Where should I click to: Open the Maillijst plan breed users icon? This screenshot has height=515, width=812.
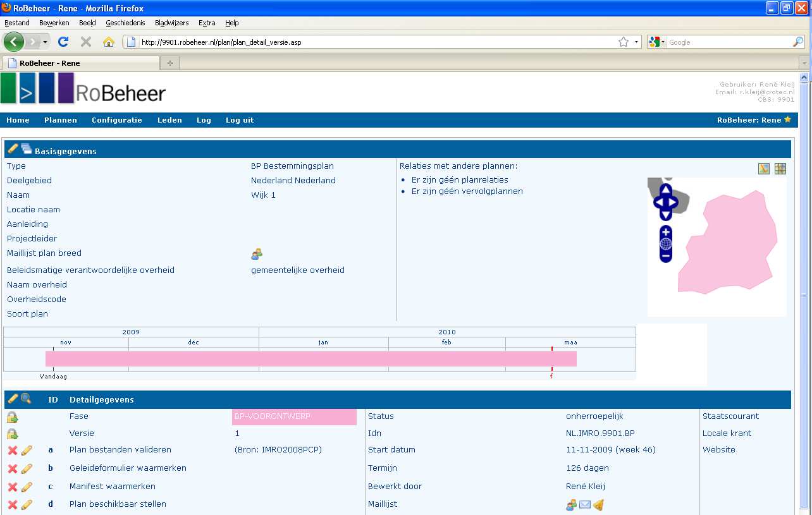pyautogui.click(x=257, y=254)
